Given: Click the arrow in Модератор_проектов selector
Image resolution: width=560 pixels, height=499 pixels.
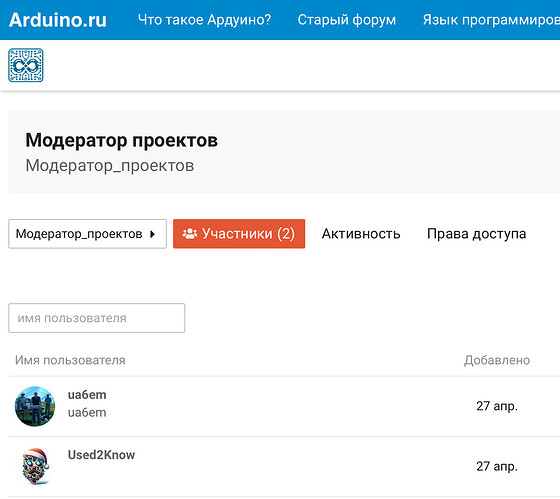Looking at the screenshot, I should tap(152, 234).
